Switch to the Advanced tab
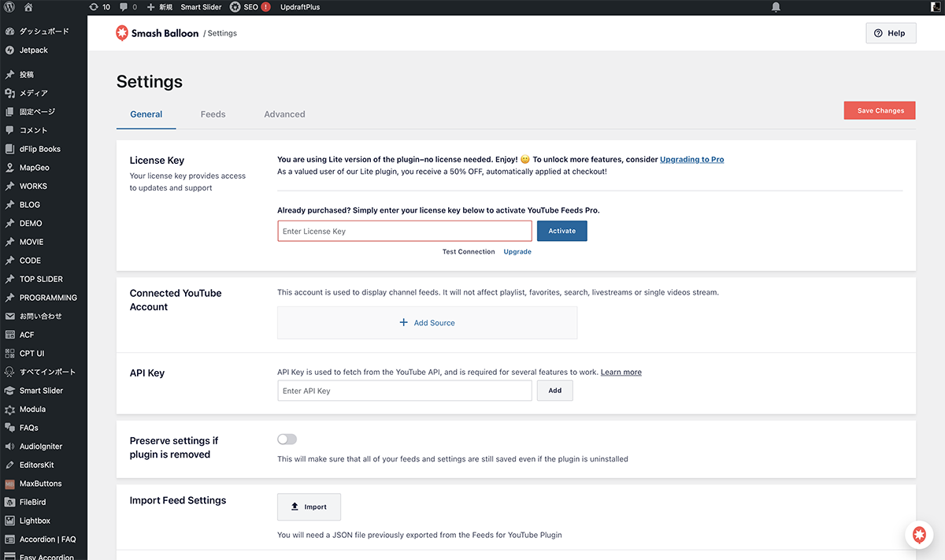The width and height of the screenshot is (945, 560). (284, 114)
